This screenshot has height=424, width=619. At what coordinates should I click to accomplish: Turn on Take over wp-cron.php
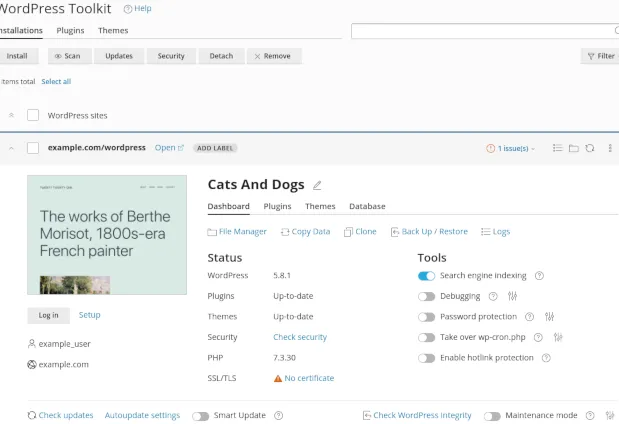(426, 337)
